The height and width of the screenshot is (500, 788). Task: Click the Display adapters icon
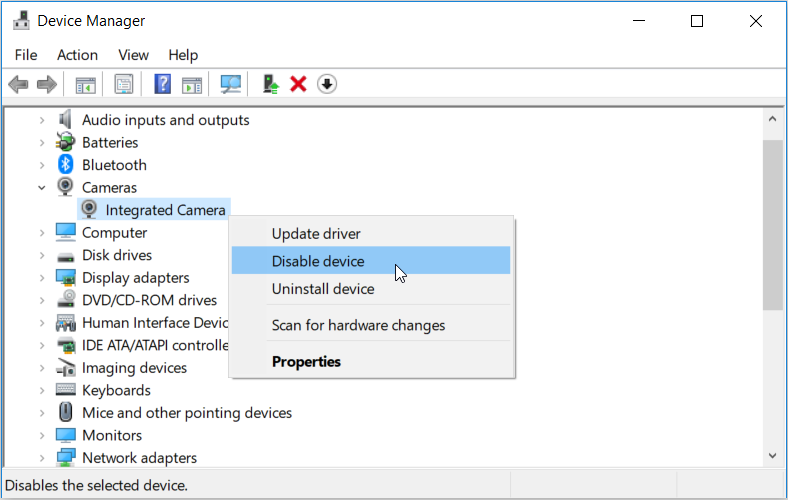point(65,277)
